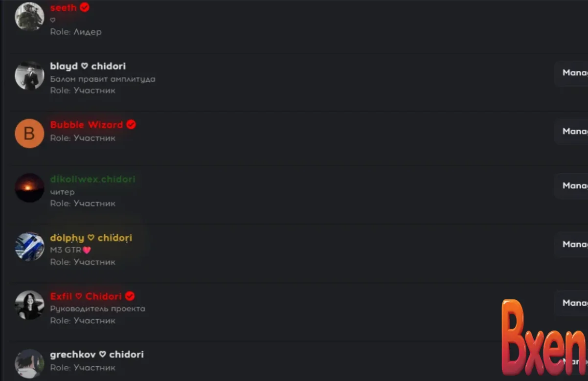The width and height of the screenshot is (588, 381).
Task: Click seeth's profile avatar
Action: click(29, 17)
